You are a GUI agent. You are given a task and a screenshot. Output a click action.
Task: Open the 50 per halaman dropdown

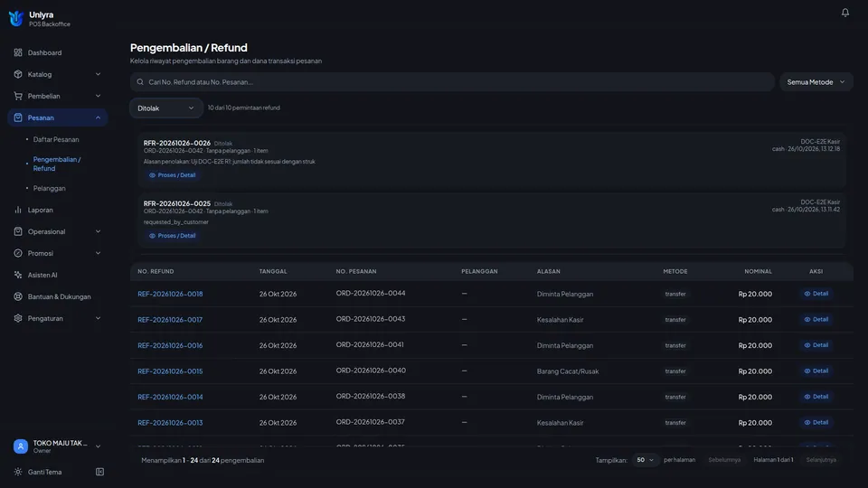645,460
